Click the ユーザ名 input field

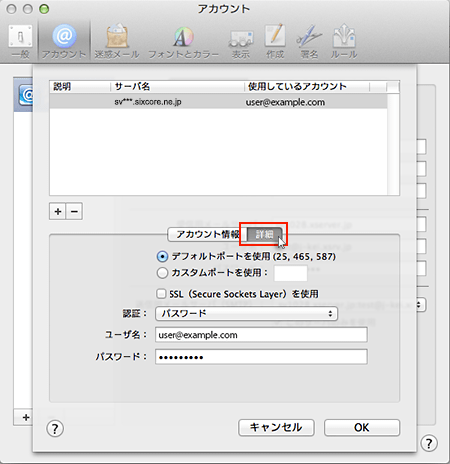[x=261, y=335]
